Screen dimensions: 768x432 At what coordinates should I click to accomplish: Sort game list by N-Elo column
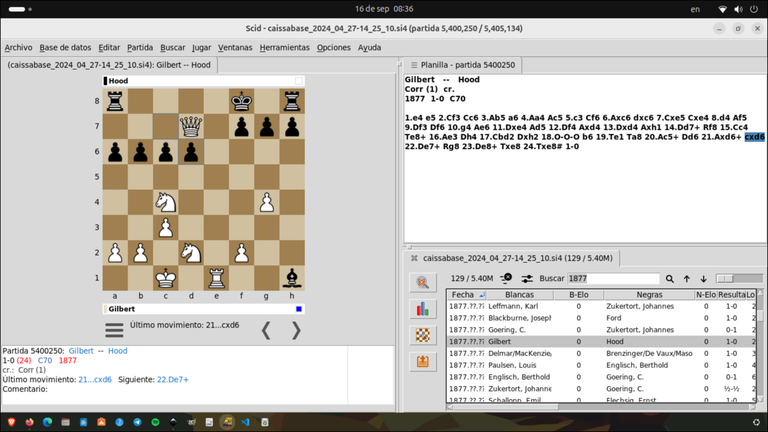click(706, 295)
